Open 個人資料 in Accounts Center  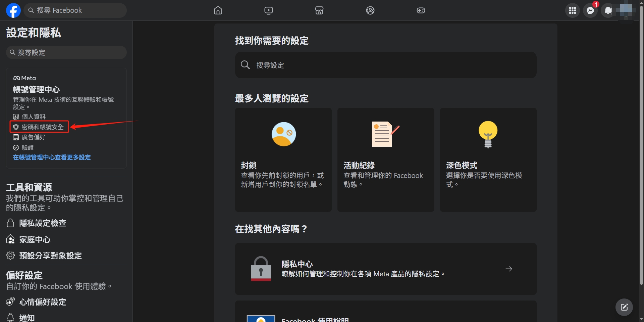coord(34,117)
